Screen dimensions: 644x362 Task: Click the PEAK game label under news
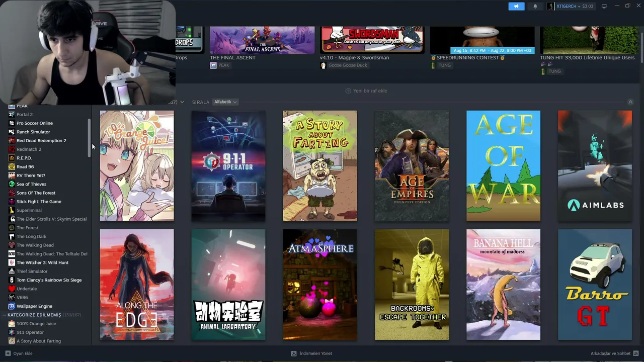tap(224, 65)
